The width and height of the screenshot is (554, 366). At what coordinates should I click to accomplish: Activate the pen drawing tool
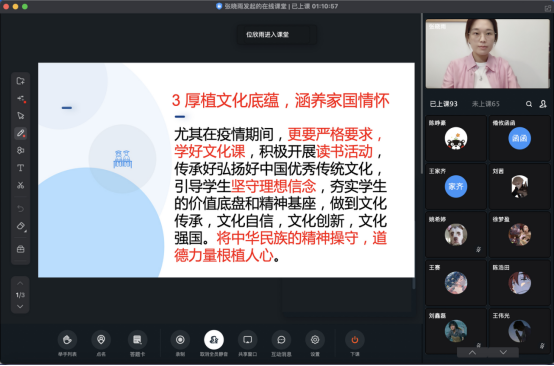pos(20,133)
